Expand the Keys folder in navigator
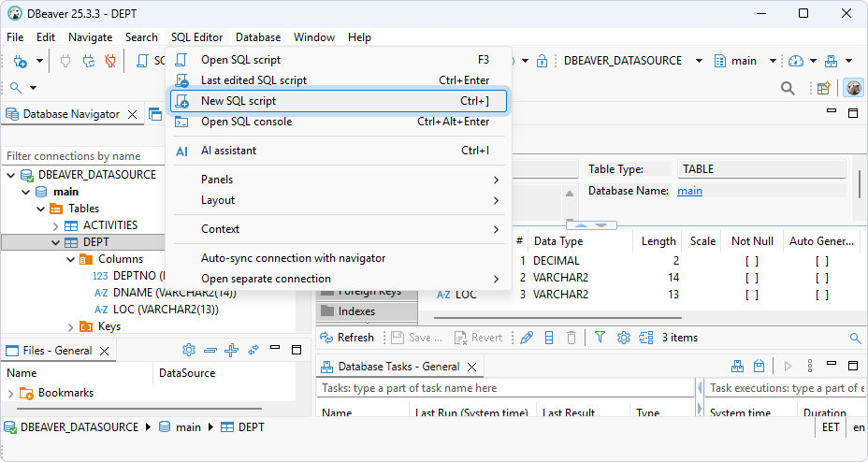Viewport: 868px width, 462px height. point(71,327)
